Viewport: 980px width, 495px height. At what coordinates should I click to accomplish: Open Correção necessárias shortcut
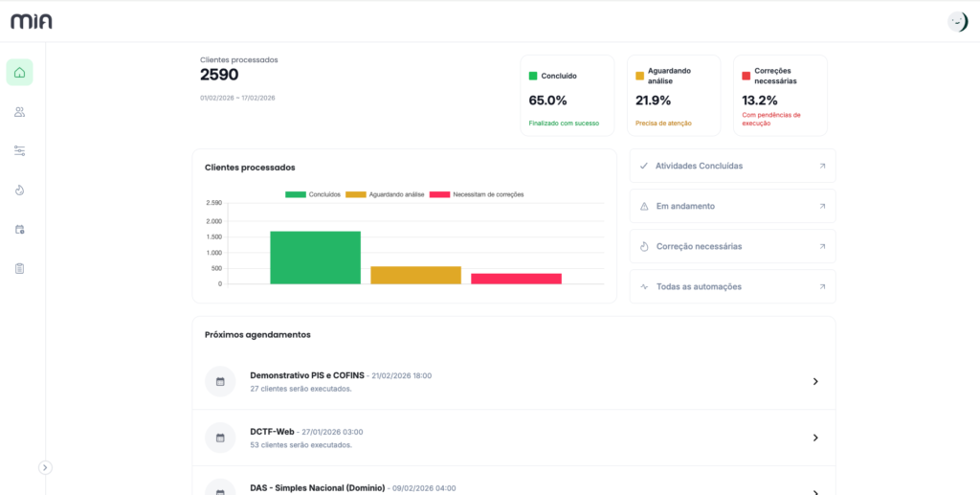coord(732,246)
